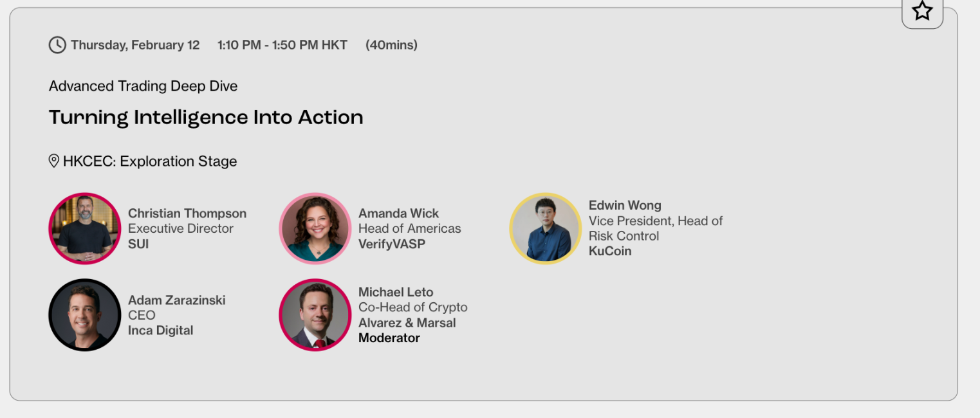The width and height of the screenshot is (980, 418).
Task: Click the location pin icon
Action: click(54, 161)
